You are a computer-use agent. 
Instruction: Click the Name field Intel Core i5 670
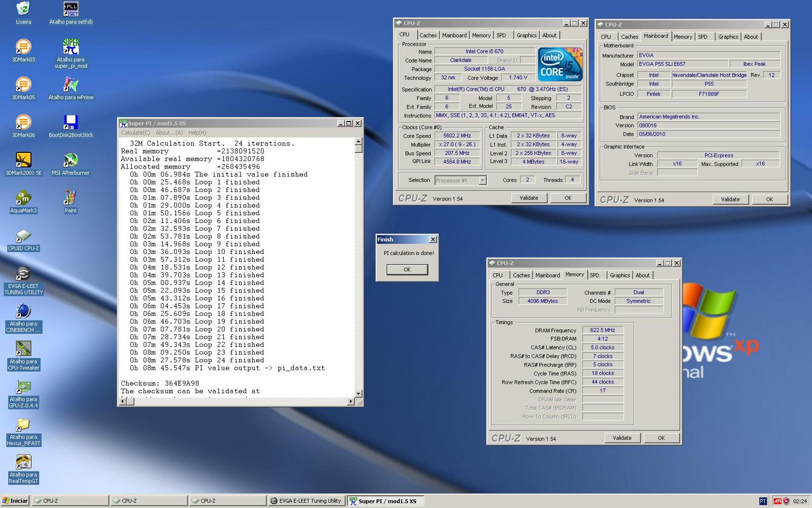(x=485, y=51)
